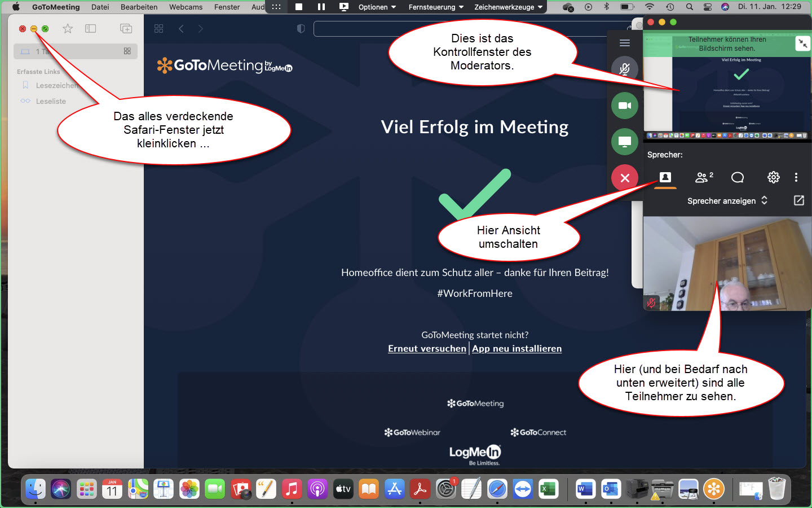Open TeamViewer from the Dock

523,489
